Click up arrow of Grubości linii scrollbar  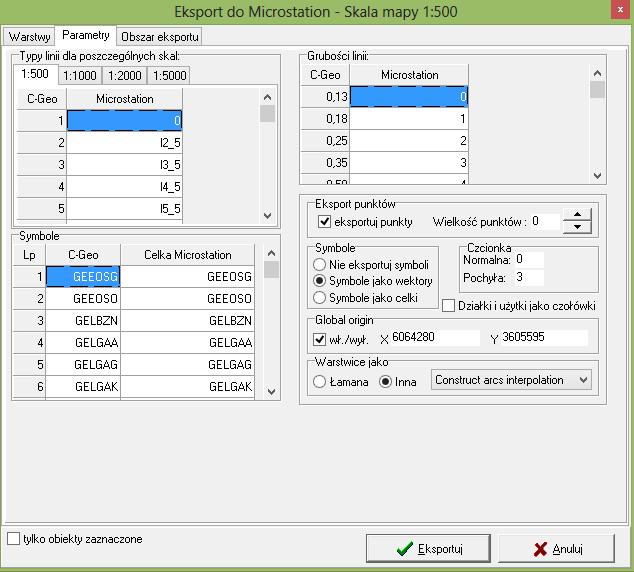pyautogui.click(x=597, y=73)
